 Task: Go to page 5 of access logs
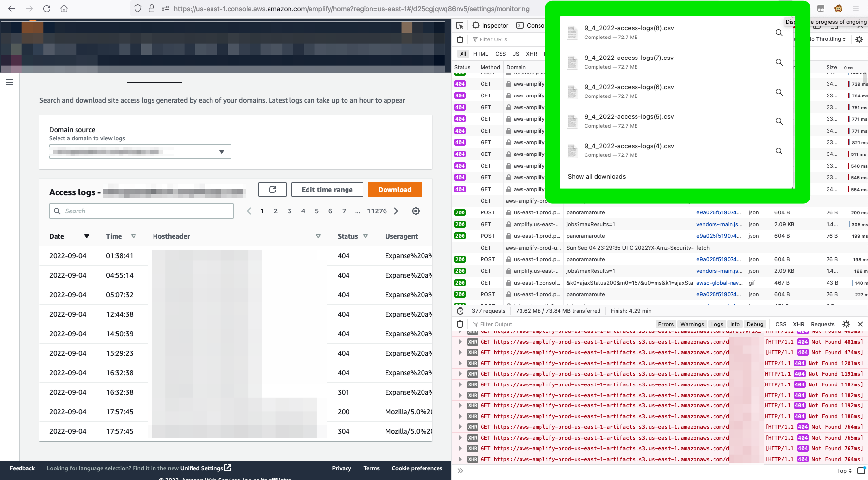coord(317,211)
